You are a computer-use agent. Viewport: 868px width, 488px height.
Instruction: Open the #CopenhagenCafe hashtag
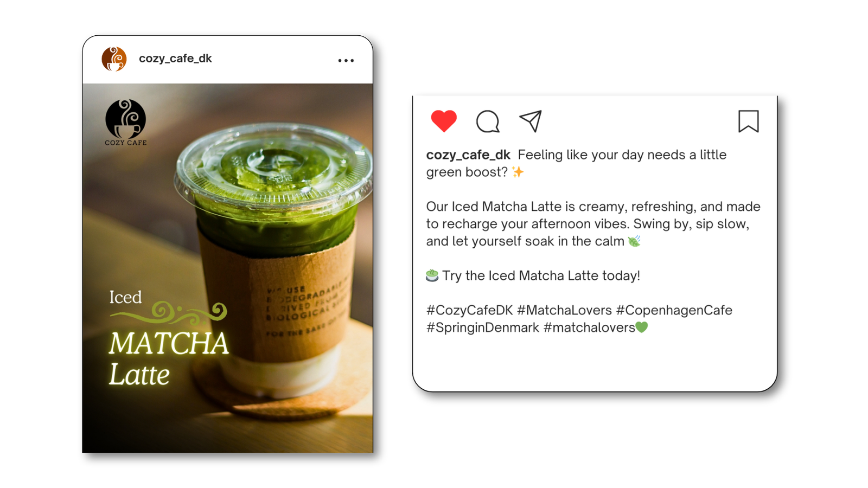coord(674,310)
